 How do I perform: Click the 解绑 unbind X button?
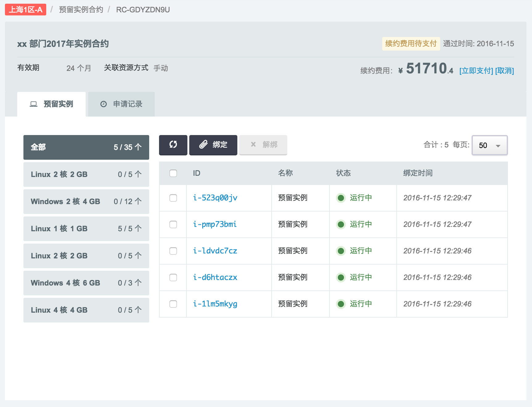(x=263, y=145)
